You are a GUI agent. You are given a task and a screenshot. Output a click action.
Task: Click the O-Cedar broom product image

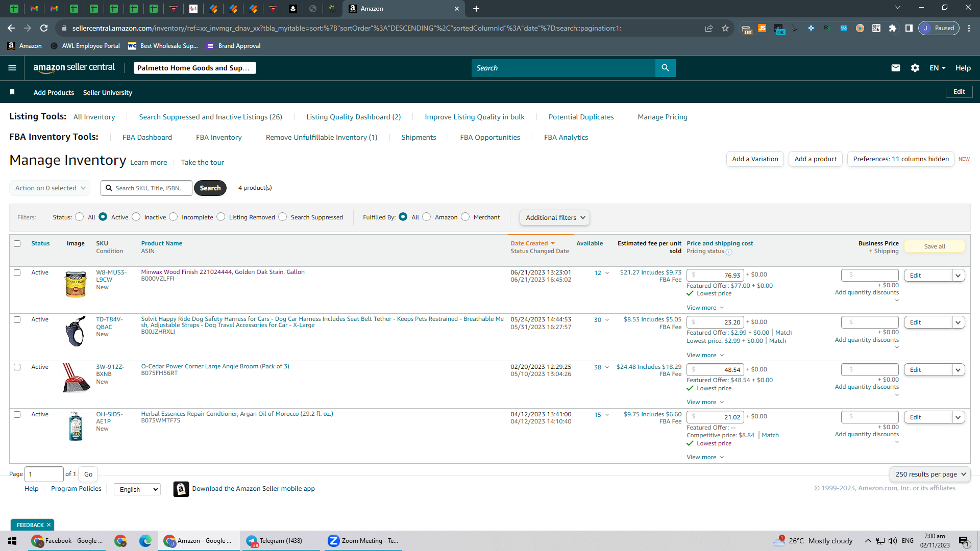(76, 378)
